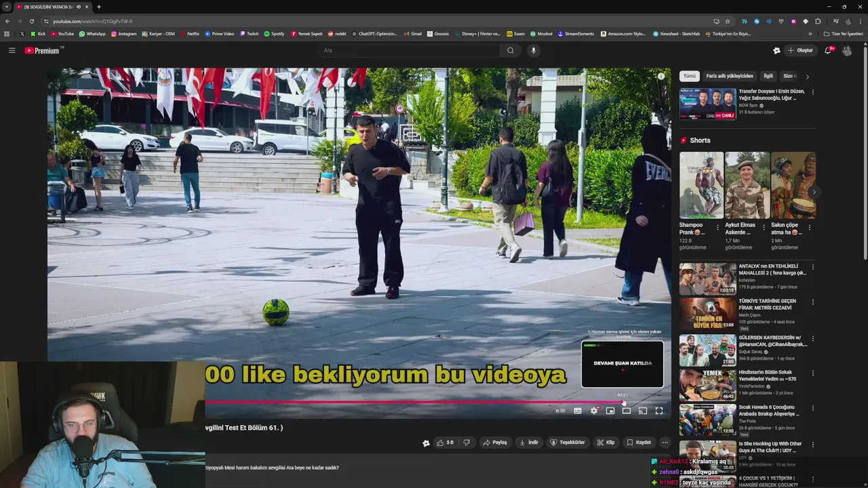Open options for Transfer Dosyası video
This screenshot has height=488, width=868.
(813, 92)
